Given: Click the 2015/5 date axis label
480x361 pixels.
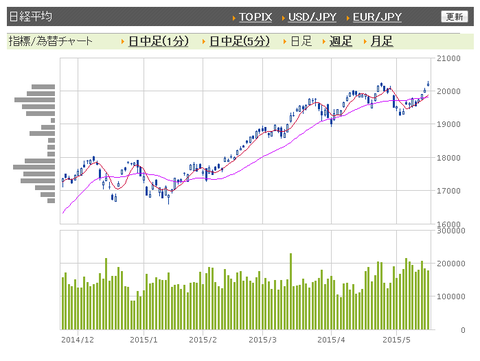Looking at the screenshot, I should pos(396,340).
